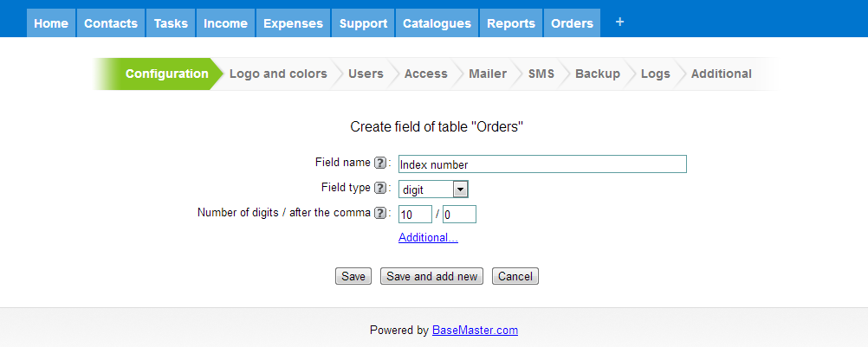The width and height of the screenshot is (868, 347).
Task: Click Save and add new button
Action: coord(431,276)
